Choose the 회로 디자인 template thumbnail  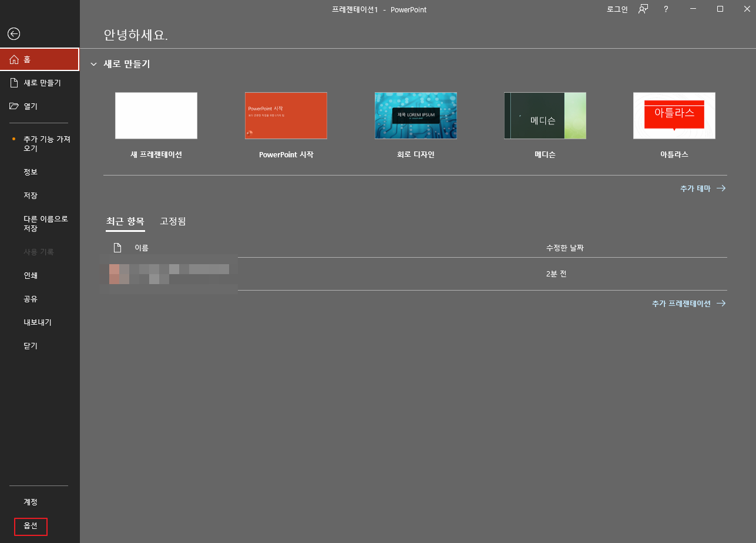point(416,116)
